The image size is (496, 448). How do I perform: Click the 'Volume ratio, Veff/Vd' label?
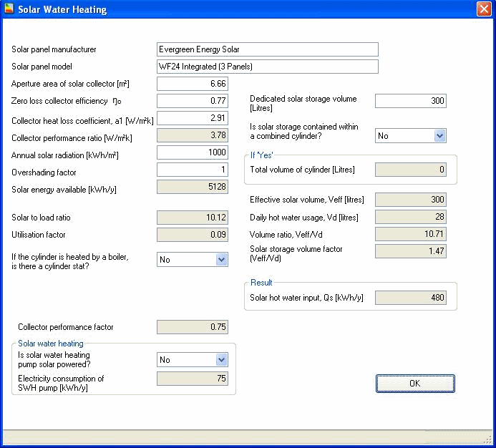point(286,235)
